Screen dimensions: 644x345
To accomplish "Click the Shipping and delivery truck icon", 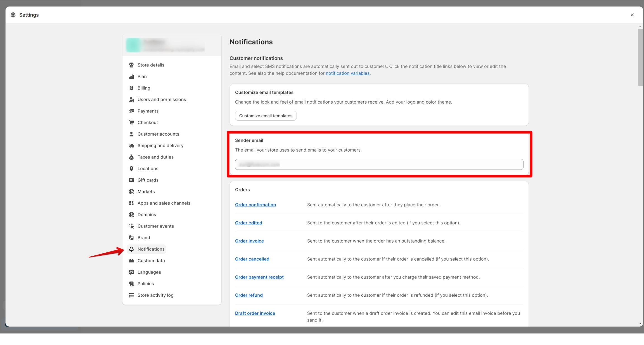I will click(x=131, y=146).
